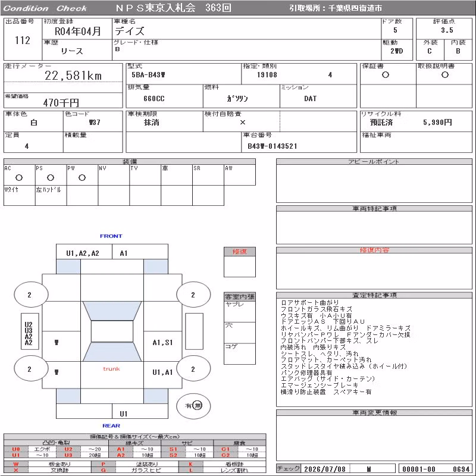This screenshot has height=476, width=476.
Task: Click the "修復内容" section header
Action: 374,250
